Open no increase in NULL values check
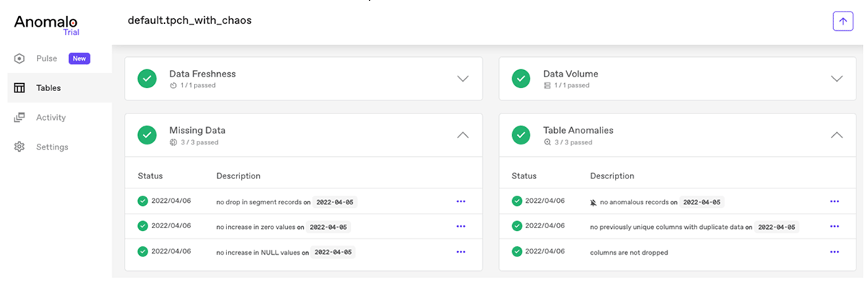 (264, 253)
